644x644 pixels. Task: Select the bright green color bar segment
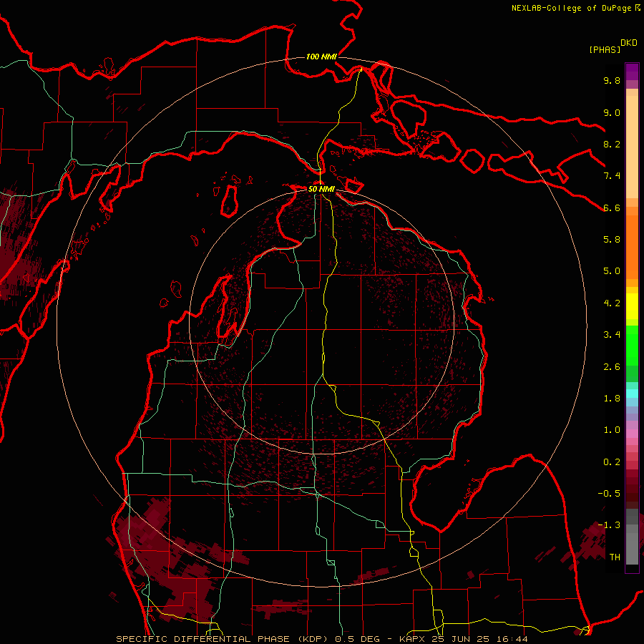(632, 344)
